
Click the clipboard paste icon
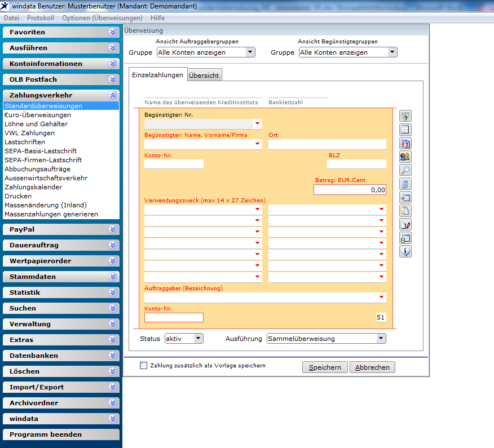coord(405,211)
